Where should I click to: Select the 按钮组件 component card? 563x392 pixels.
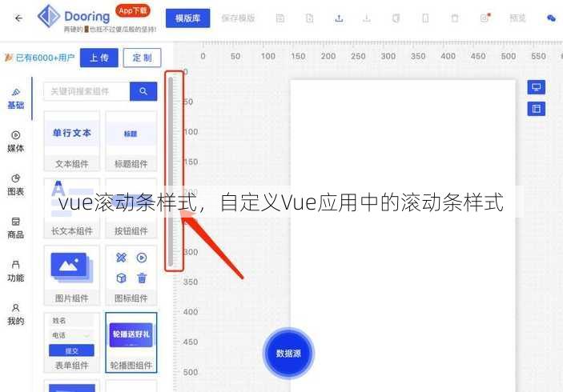pos(131,208)
